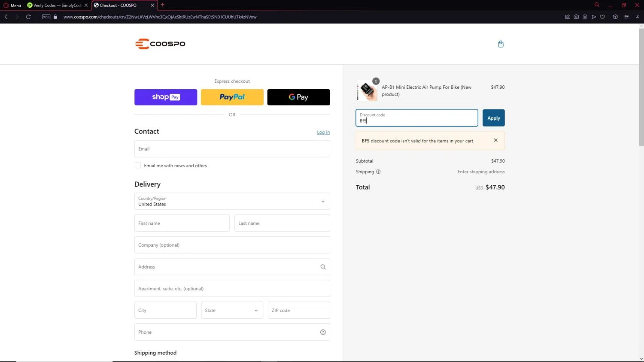Screen dimensions: 644x362
Task: Click the Discount code field
Action: pos(417,118)
